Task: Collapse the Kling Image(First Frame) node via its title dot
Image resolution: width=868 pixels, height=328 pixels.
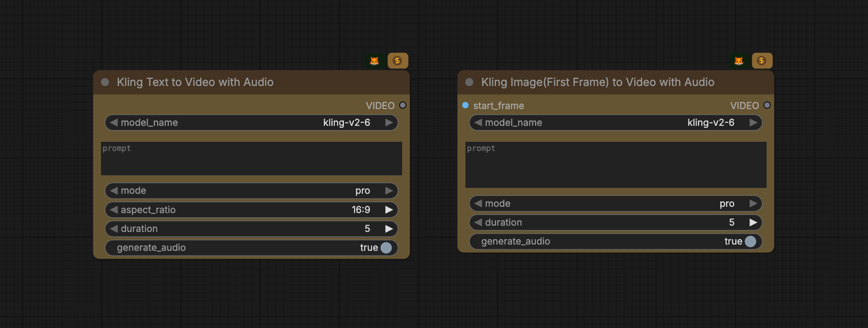Action: click(x=470, y=82)
